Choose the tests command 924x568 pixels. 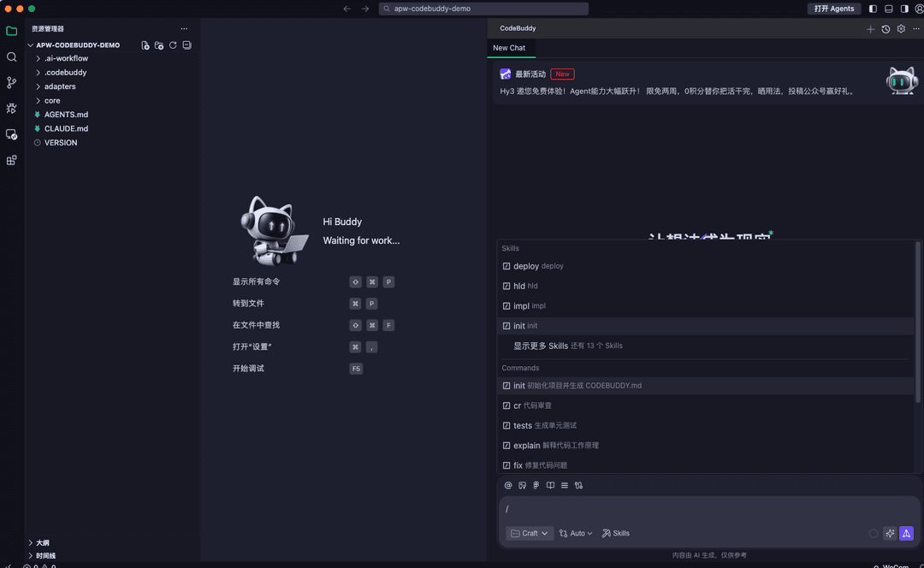click(x=705, y=425)
